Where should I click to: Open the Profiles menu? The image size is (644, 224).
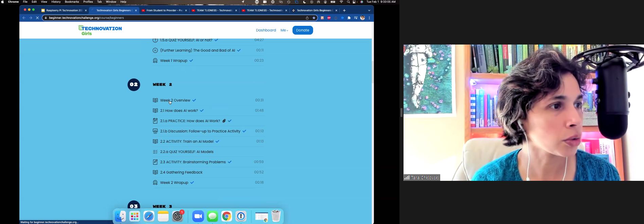pos(88,2)
